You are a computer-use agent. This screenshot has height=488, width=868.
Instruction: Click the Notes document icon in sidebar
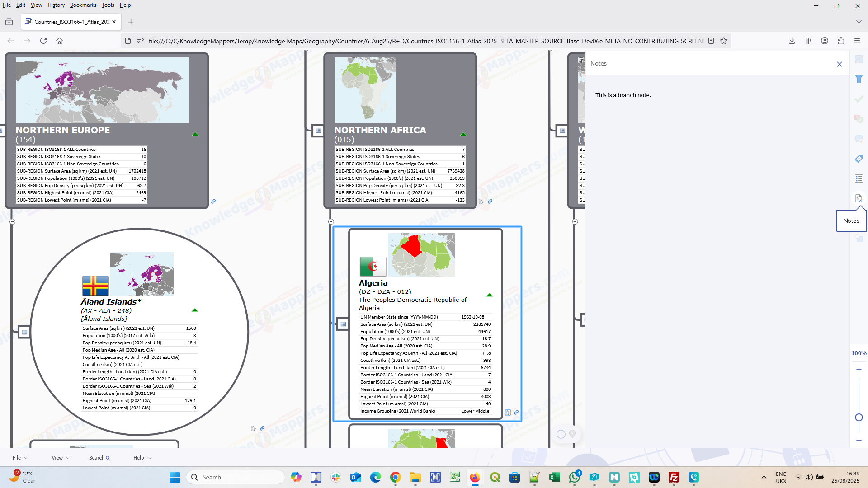[x=859, y=198]
